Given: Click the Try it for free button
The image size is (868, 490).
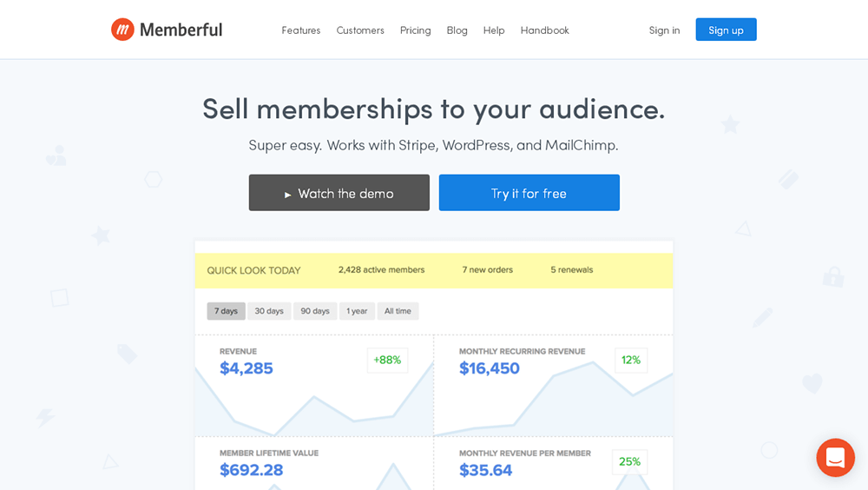Looking at the screenshot, I should pyautogui.click(x=529, y=193).
